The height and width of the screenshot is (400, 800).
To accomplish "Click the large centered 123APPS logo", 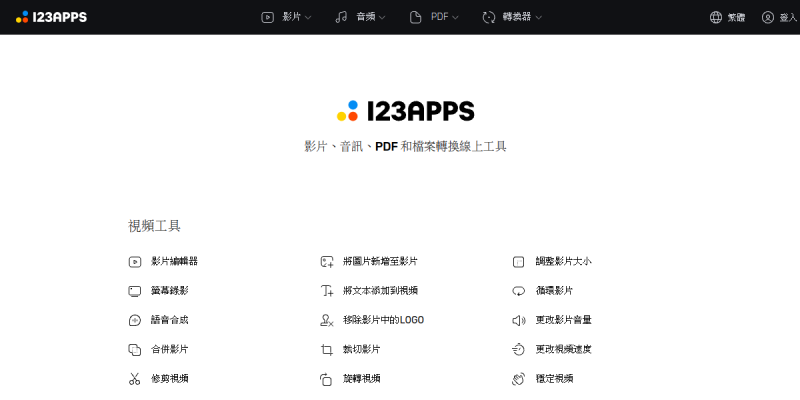I will 406,111.
